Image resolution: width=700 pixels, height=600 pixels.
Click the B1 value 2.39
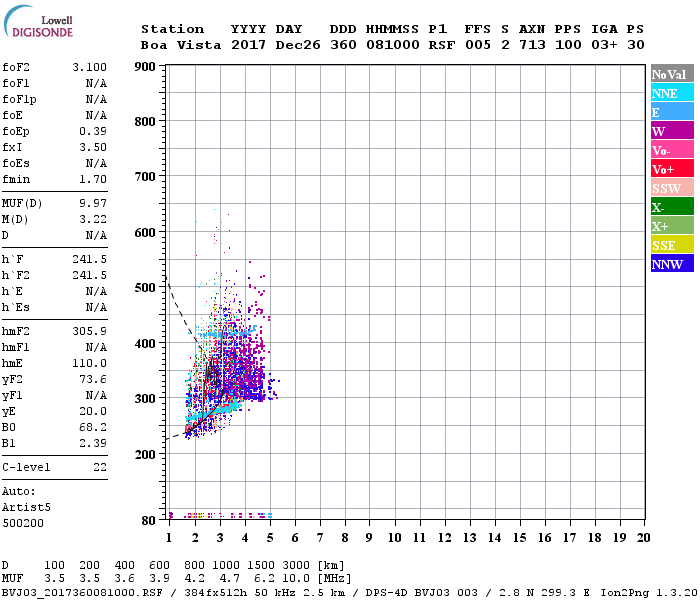tap(93, 443)
